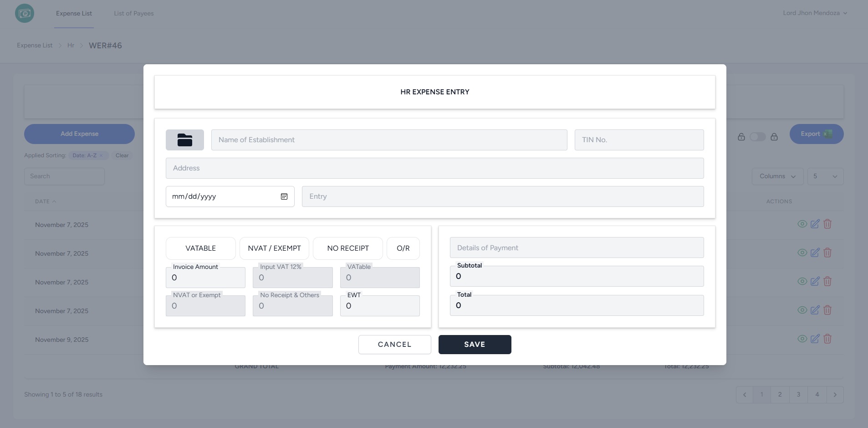
Task: Go to page 2
Action: tap(780, 395)
